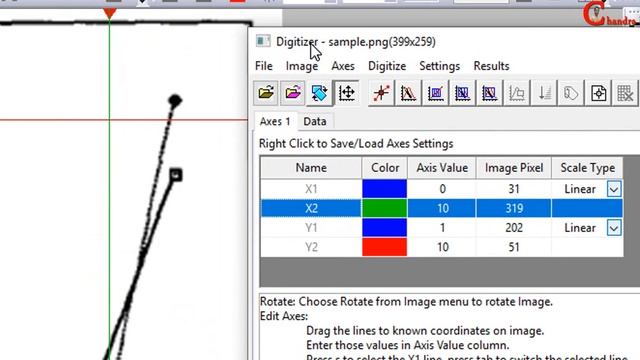Click the pink folder import icon
640x360 pixels.
(x=293, y=93)
